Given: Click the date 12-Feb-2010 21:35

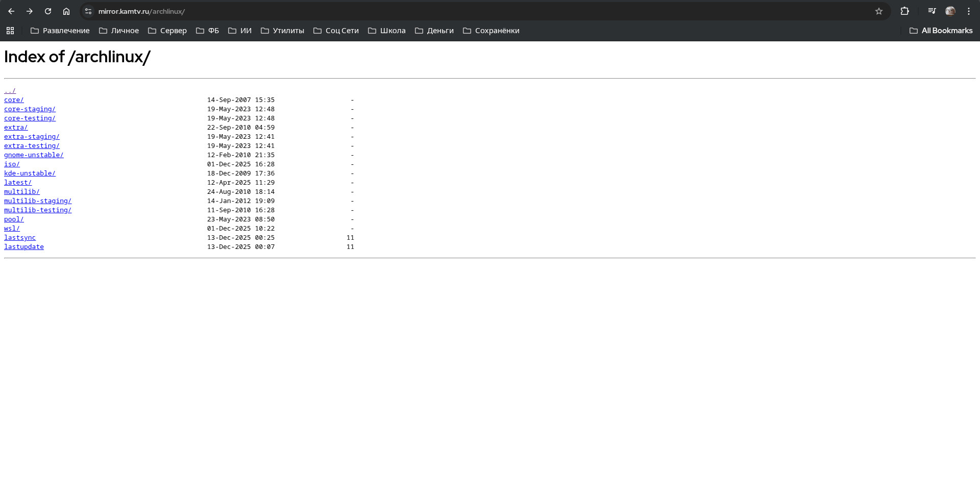Looking at the screenshot, I should [241, 155].
